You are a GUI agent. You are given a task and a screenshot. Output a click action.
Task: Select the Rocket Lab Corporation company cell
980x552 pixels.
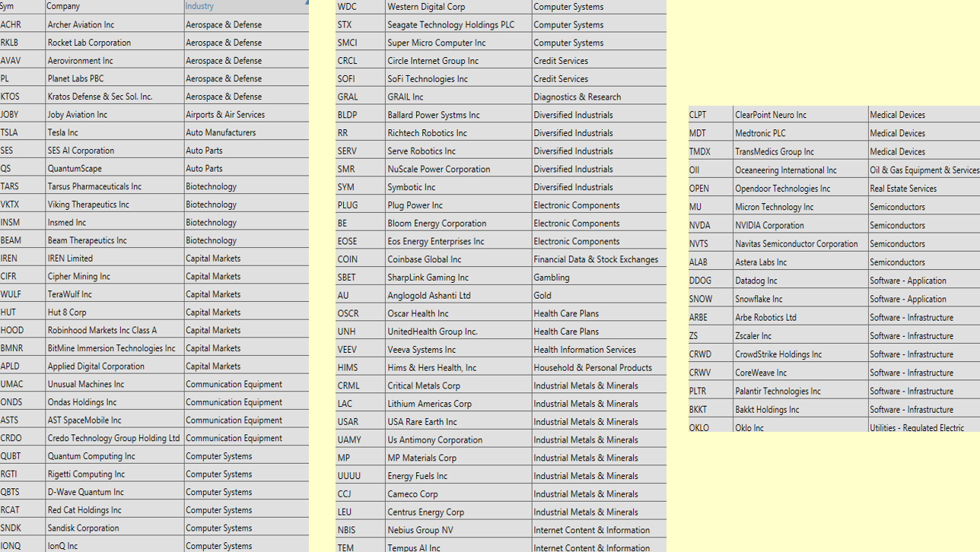coord(114,43)
